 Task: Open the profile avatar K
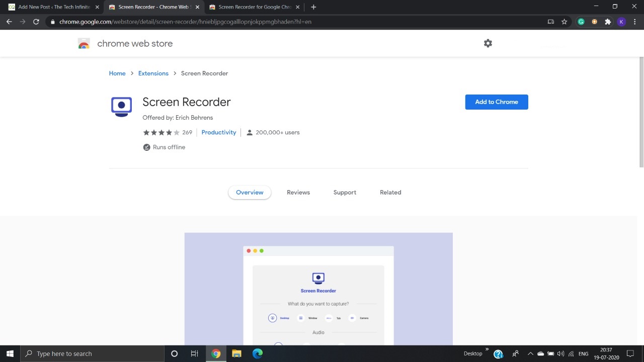click(621, 22)
